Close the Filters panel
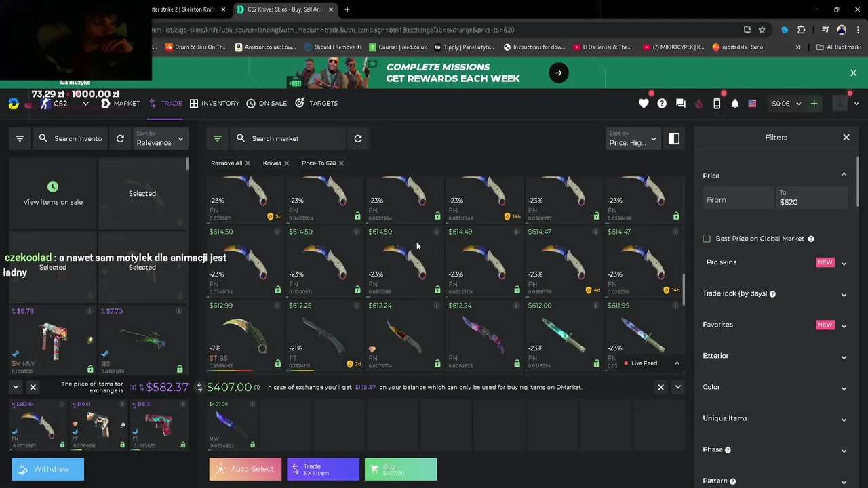The width and height of the screenshot is (868, 488). pyautogui.click(x=846, y=138)
